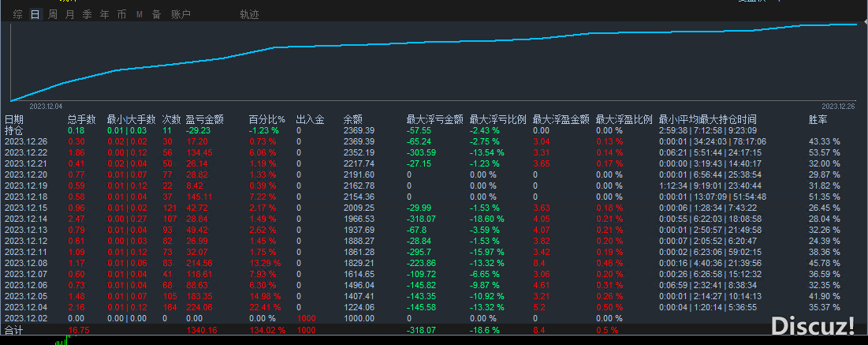Click the 百分比% column header
The height and width of the screenshot is (345, 868).
tap(266, 119)
